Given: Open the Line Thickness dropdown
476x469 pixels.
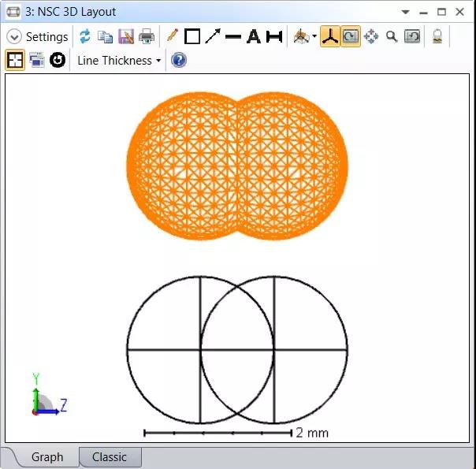Looking at the screenshot, I should pos(118,61).
